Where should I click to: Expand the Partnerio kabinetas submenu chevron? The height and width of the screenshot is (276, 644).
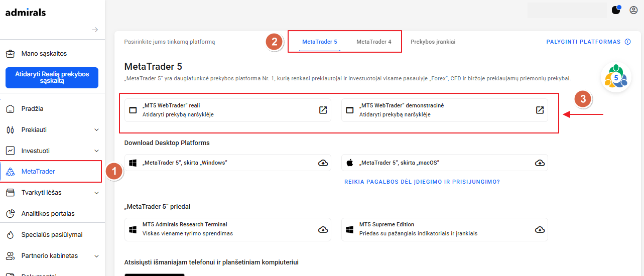tap(96, 256)
